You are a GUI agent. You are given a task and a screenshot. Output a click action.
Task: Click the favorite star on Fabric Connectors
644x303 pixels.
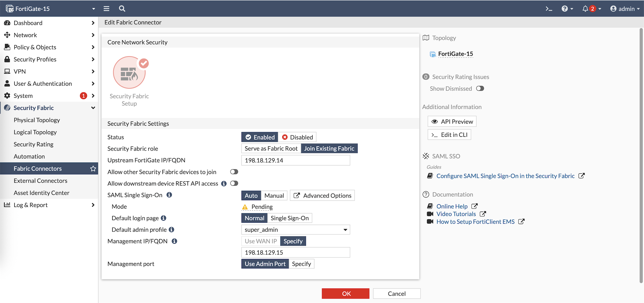click(93, 169)
